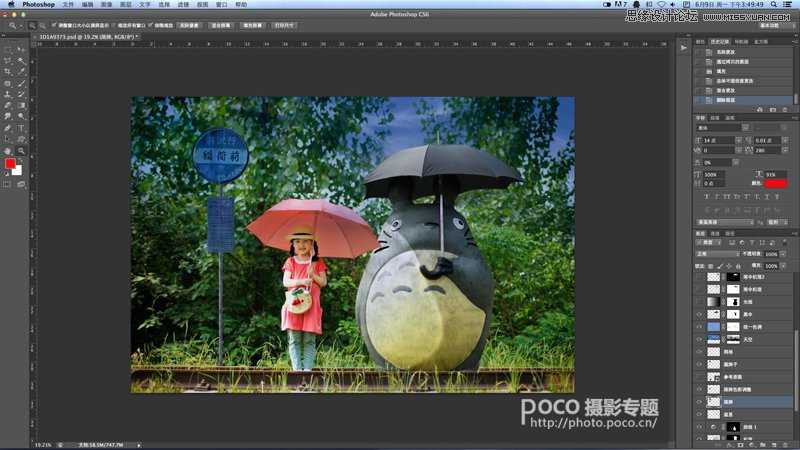Open the 滤镜 (Filter) menu
The width and height of the screenshot is (800, 450).
pyautogui.click(x=183, y=4)
